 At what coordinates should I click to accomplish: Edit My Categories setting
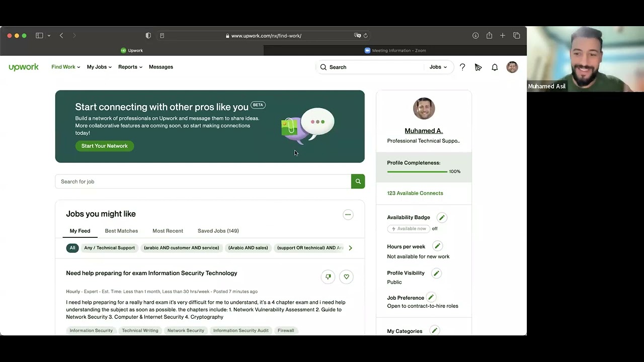tap(434, 330)
